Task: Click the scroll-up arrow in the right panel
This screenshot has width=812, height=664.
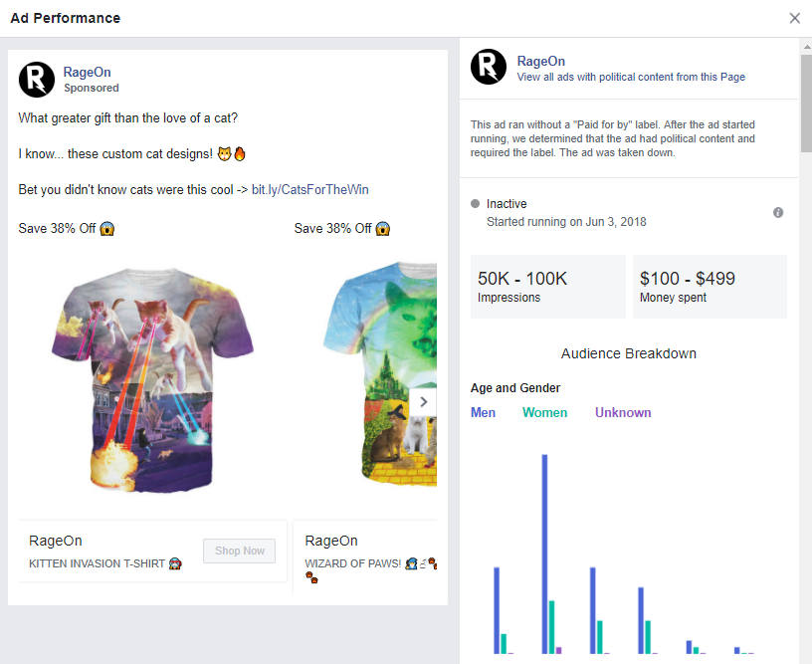Action: tap(806, 47)
